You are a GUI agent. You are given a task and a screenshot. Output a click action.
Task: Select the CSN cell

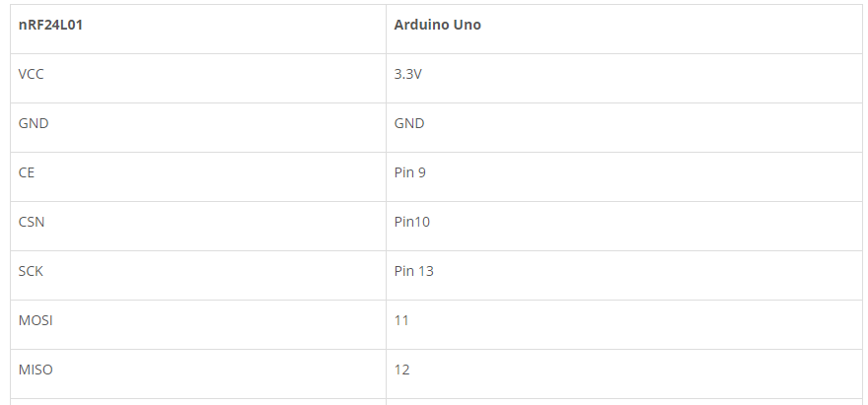pyautogui.click(x=198, y=227)
